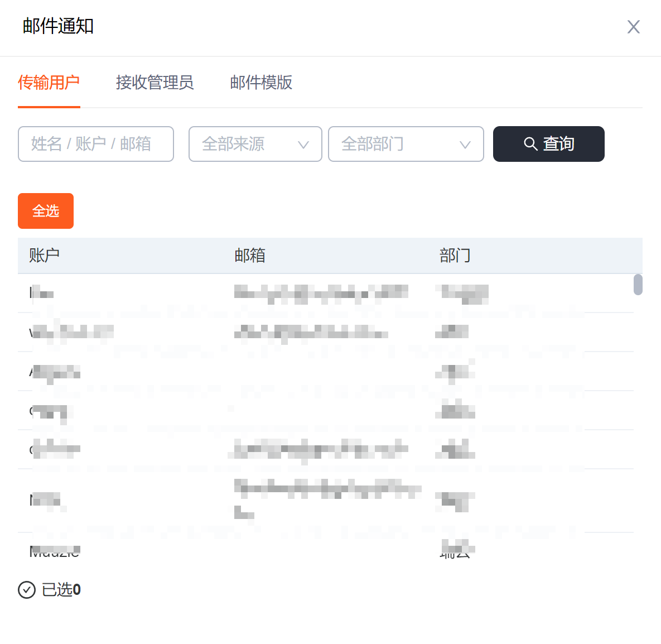Click the 账户 column header
The width and height of the screenshot is (661, 644).
(45, 256)
